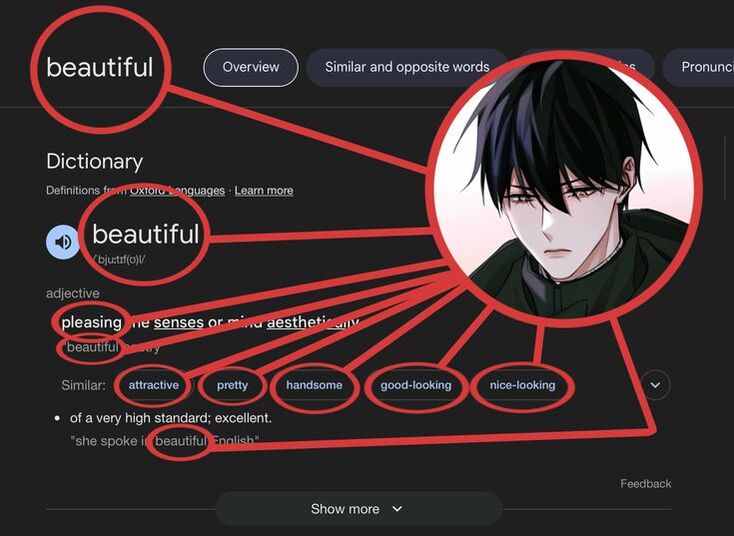Screen dimensions: 734x536
Task: Select the attractive synonym chip
Action: coord(154,385)
